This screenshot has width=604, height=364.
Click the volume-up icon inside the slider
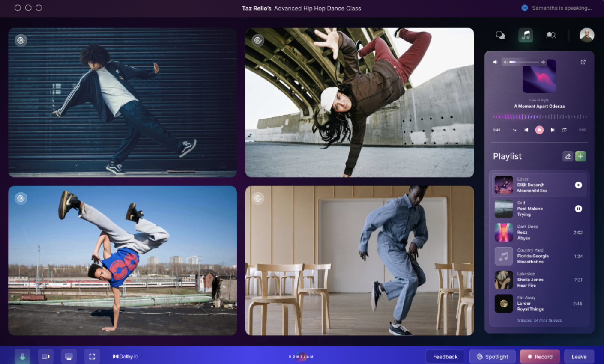pos(543,62)
